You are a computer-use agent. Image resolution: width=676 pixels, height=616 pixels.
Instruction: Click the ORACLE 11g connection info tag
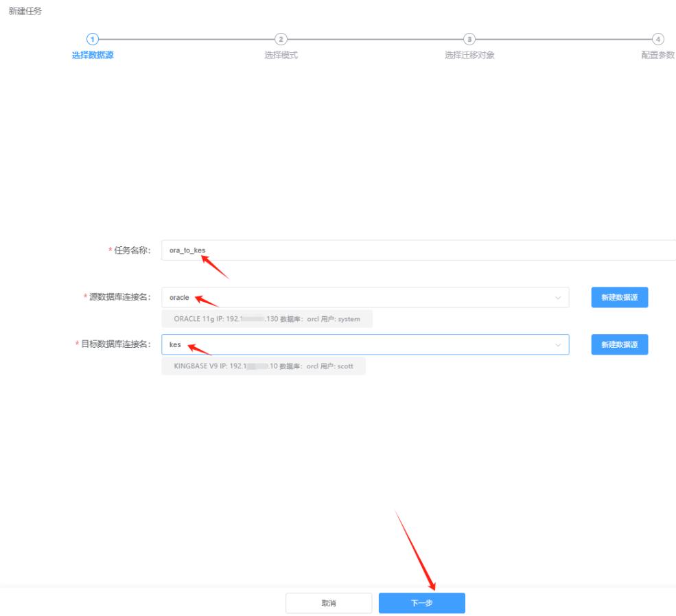point(267,319)
